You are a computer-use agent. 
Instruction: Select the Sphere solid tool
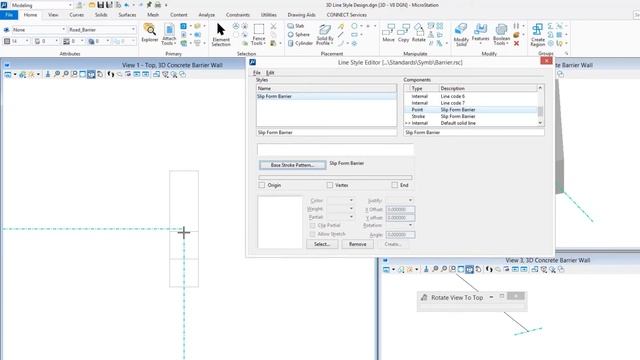point(298,34)
